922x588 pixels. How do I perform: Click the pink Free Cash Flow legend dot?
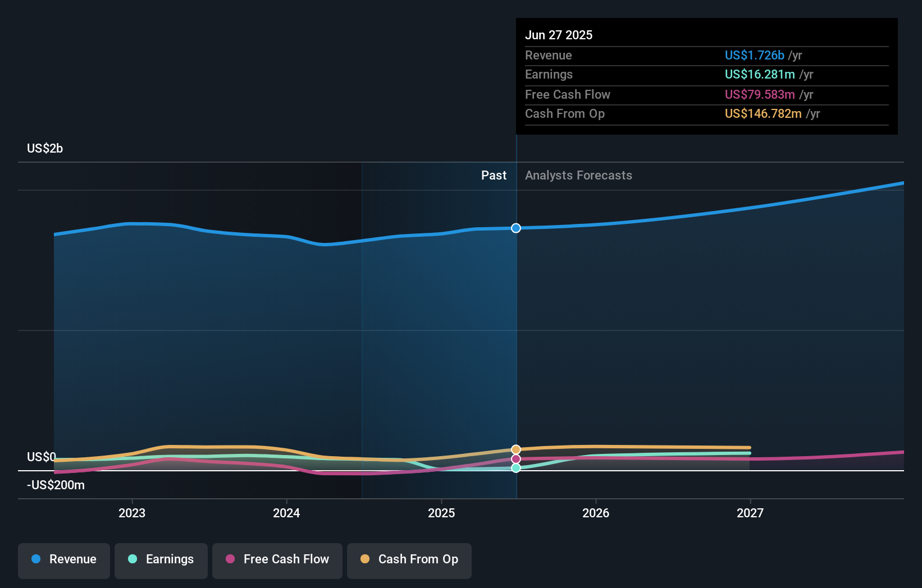point(230,559)
